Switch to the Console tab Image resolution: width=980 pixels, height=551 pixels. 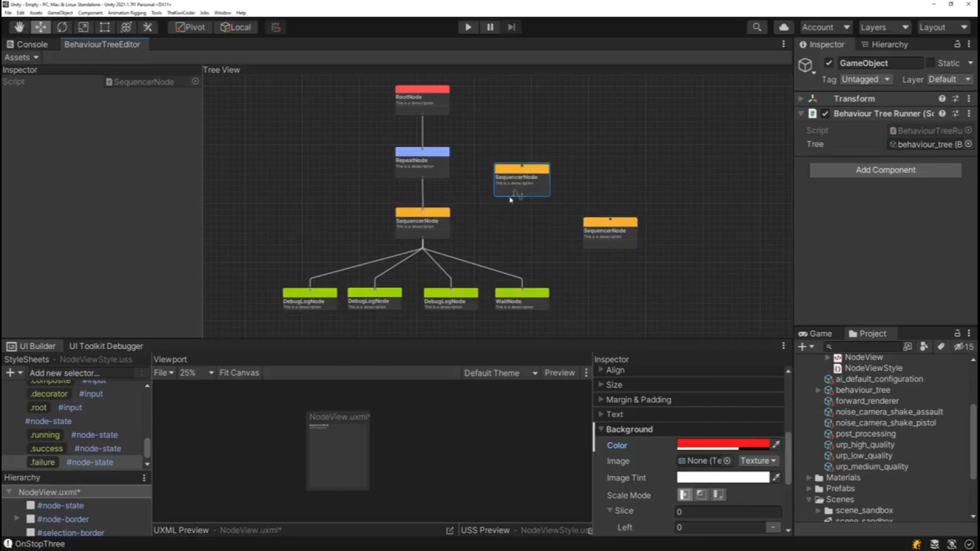tap(28, 44)
